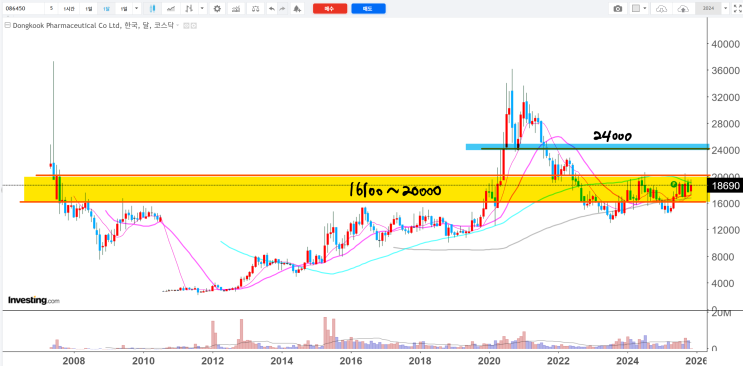Open chart settings gear icon
The height and width of the screenshot is (366, 743).
(217, 9)
